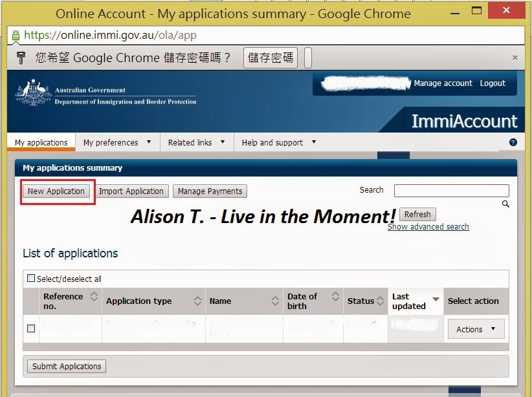Viewport: 532px width, 397px height.
Task: Open the Actions dropdown for the application
Action: point(476,329)
